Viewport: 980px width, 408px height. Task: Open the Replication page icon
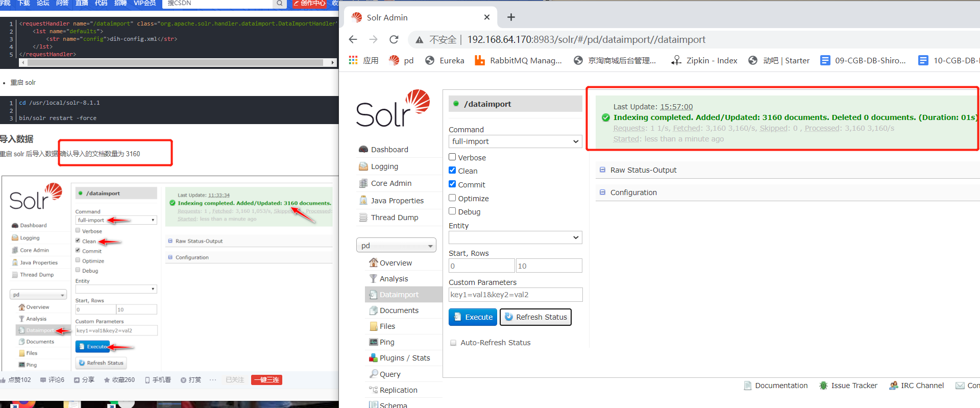coord(373,390)
